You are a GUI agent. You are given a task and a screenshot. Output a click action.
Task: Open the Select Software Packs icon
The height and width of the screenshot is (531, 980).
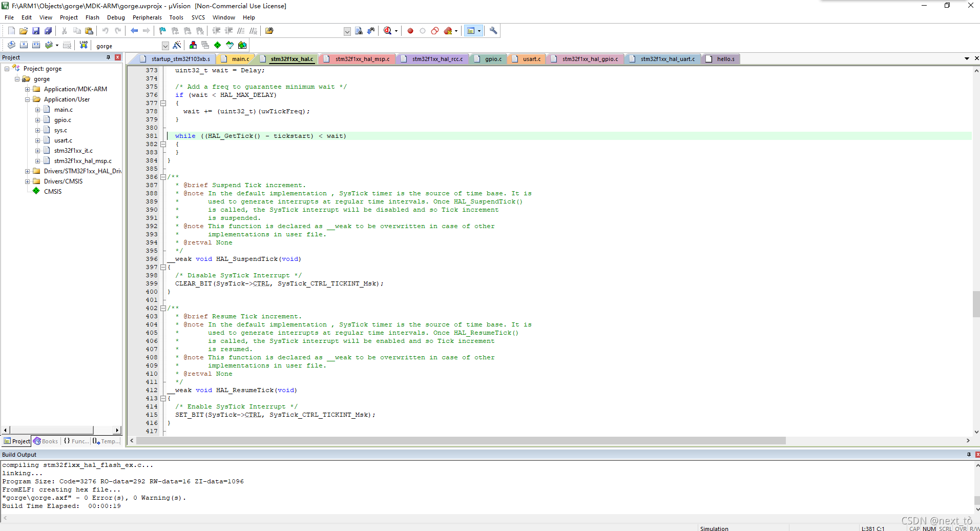coord(230,45)
